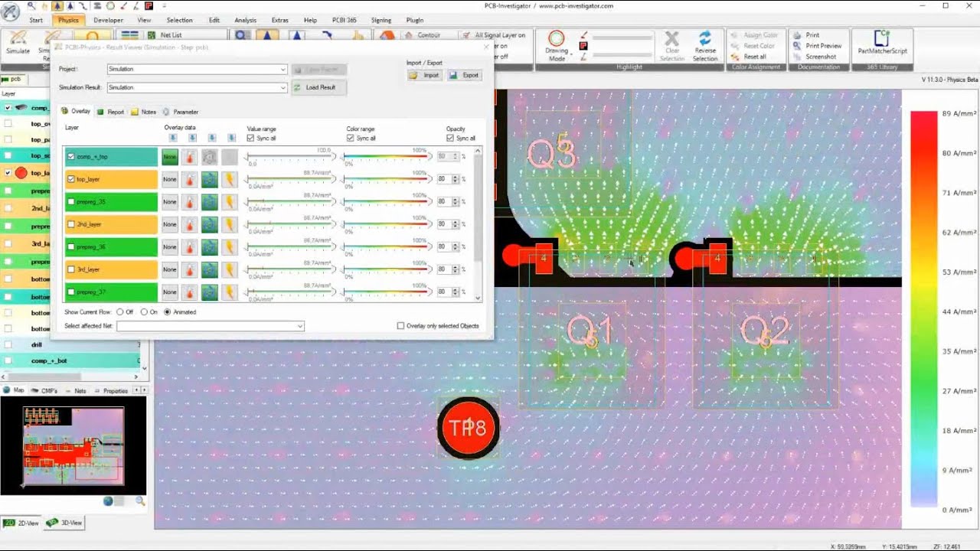Viewport: 980px width, 551px height.
Task: Click the lightning icon for prepreg_36
Action: click(229, 247)
